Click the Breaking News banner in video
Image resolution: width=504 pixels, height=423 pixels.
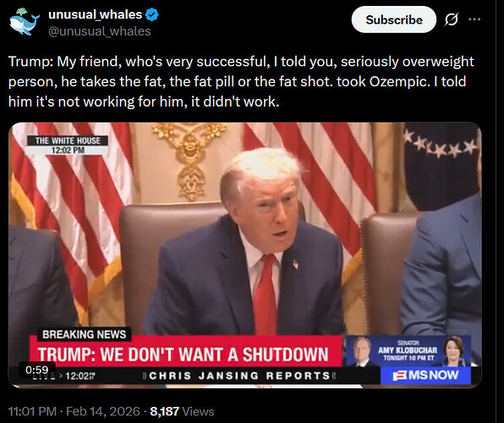tap(85, 334)
